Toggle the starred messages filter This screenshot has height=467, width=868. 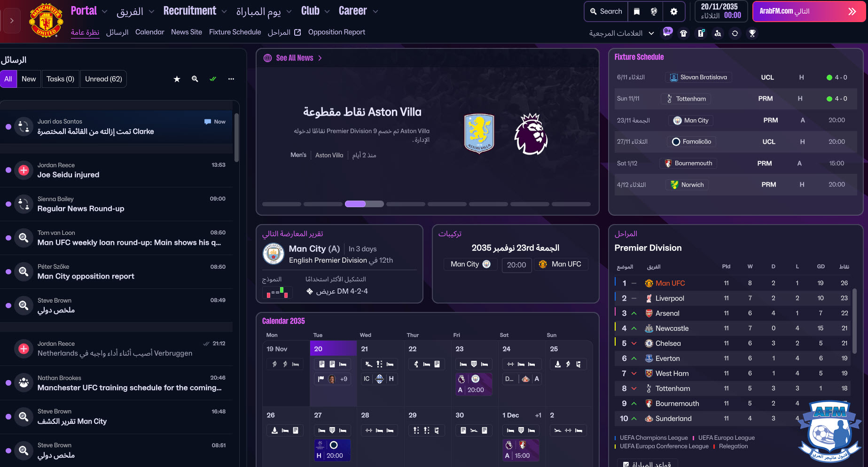(x=177, y=79)
